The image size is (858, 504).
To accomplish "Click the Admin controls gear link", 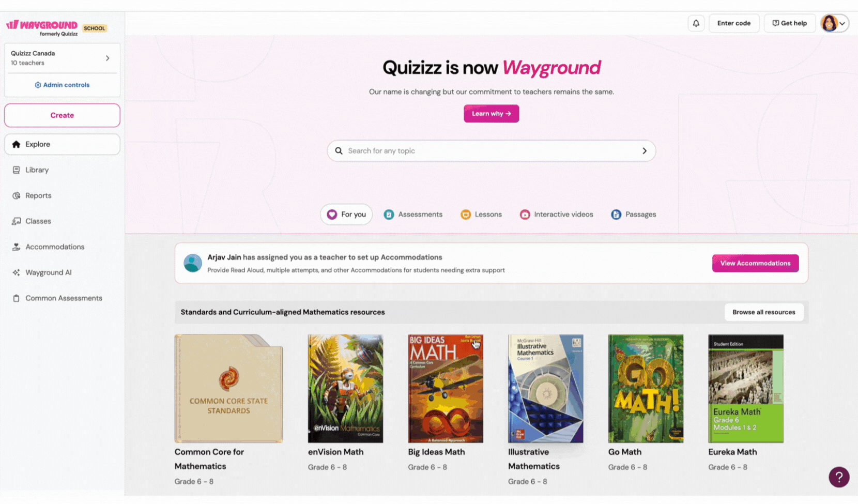I will tap(62, 85).
